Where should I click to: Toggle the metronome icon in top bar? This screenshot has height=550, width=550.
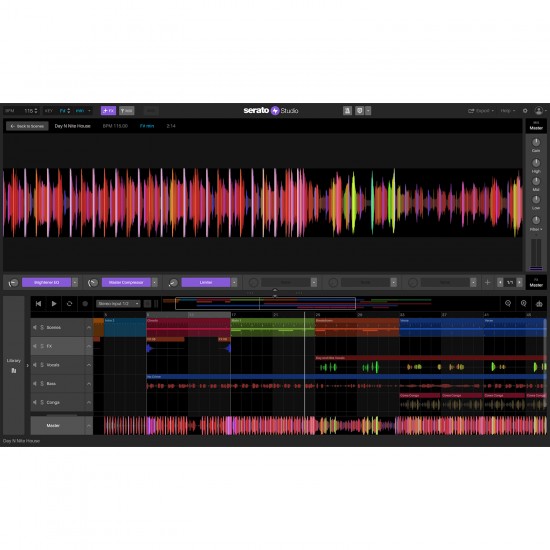(347, 111)
